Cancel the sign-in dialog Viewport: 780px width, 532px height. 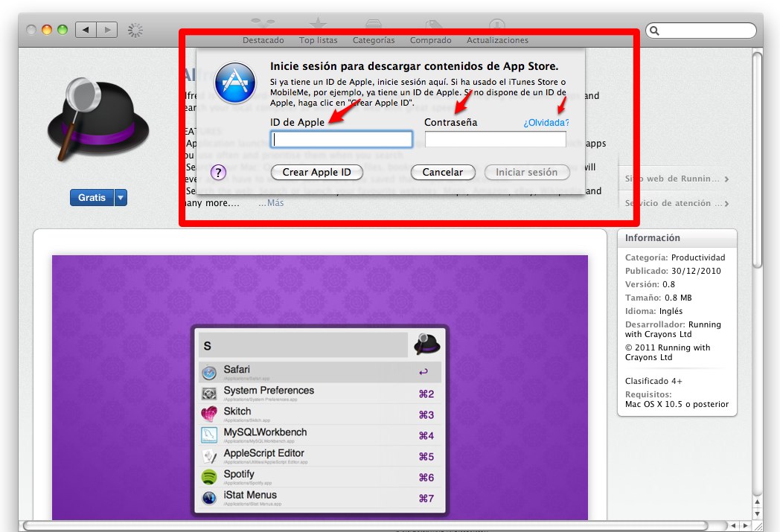coord(443,172)
